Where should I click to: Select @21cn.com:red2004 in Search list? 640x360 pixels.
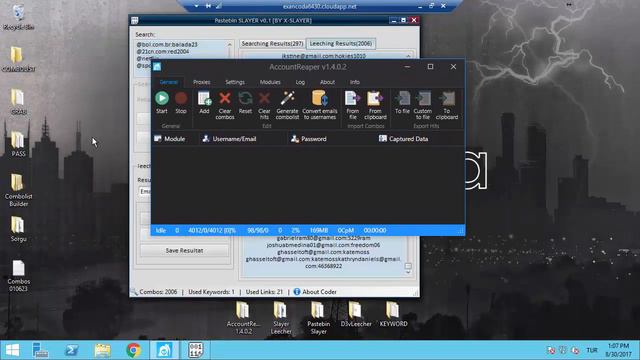tap(162, 51)
